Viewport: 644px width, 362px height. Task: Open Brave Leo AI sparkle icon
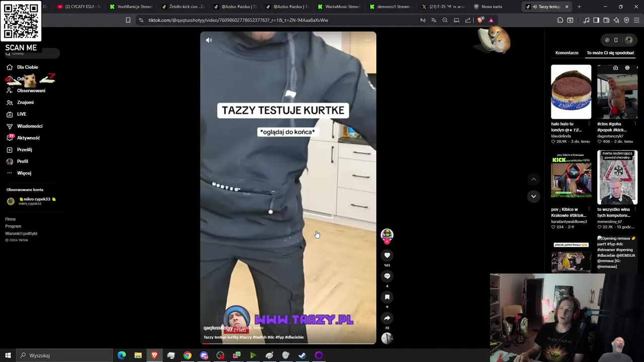[616, 20]
